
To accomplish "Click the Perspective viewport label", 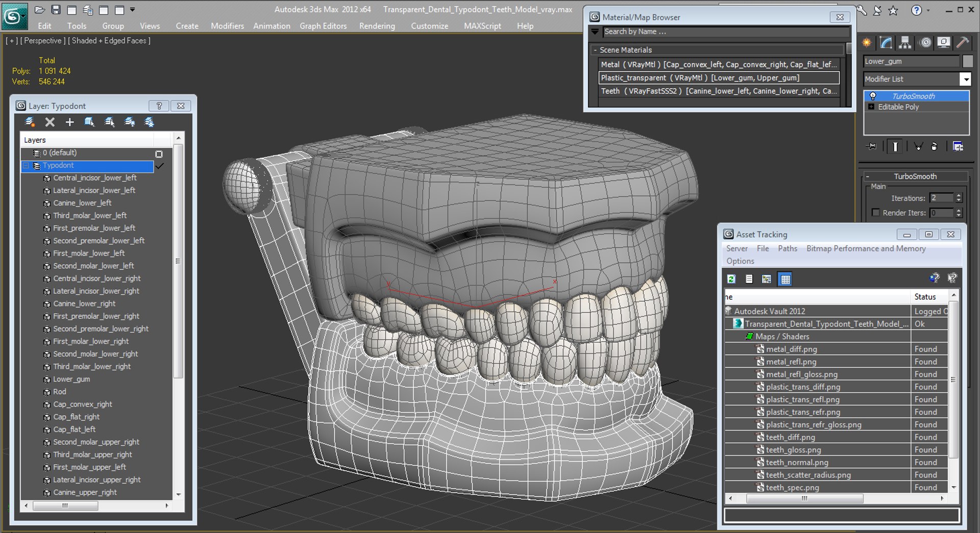I will (x=43, y=41).
